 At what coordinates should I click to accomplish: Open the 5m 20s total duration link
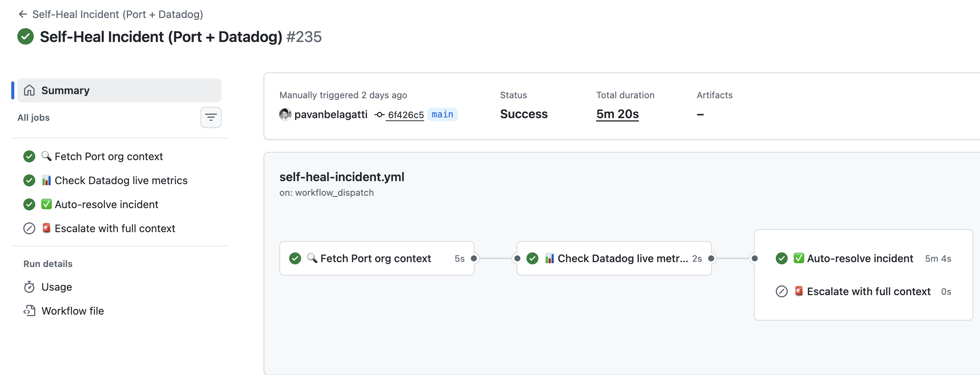pos(617,114)
